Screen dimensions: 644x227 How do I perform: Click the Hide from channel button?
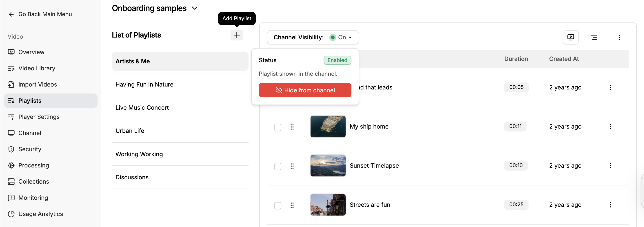[305, 90]
